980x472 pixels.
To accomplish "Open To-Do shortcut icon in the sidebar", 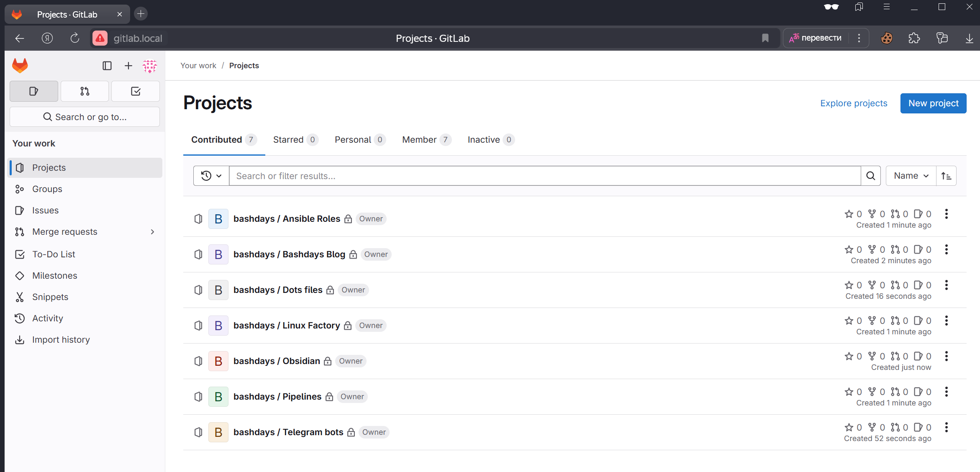I will coord(136,91).
